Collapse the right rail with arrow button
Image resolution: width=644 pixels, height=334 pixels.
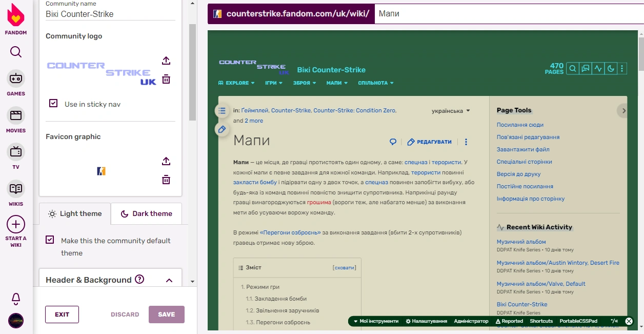point(623,110)
